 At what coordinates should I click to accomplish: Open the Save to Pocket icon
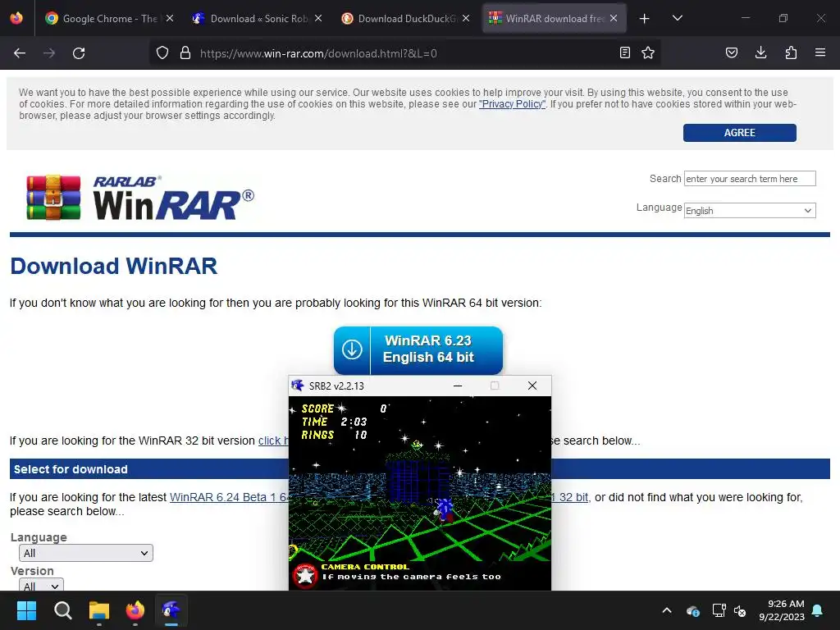tap(732, 52)
